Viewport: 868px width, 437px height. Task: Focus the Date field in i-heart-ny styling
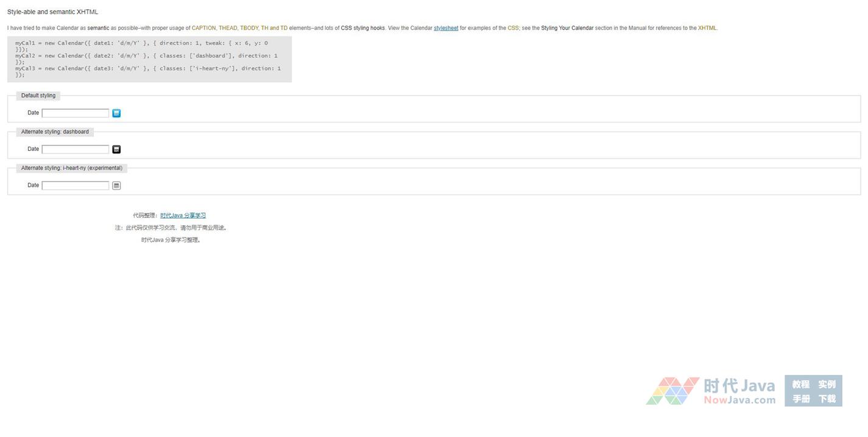click(x=75, y=186)
